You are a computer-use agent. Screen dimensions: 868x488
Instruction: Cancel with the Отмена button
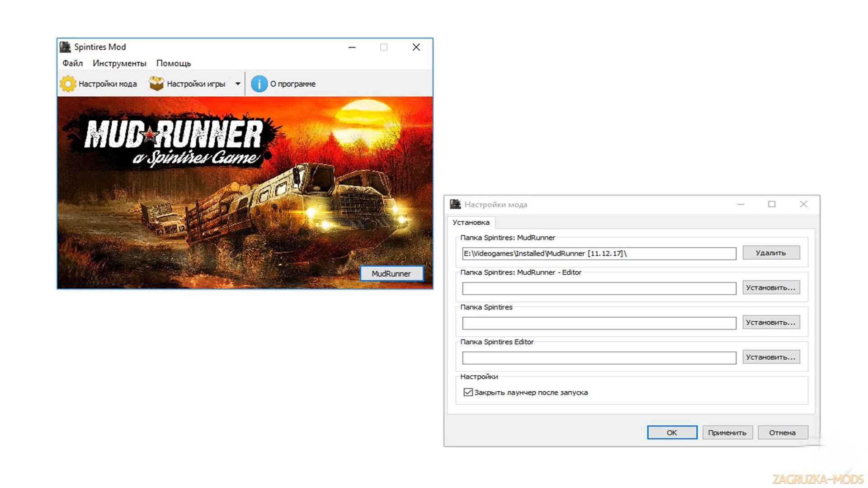pos(783,432)
